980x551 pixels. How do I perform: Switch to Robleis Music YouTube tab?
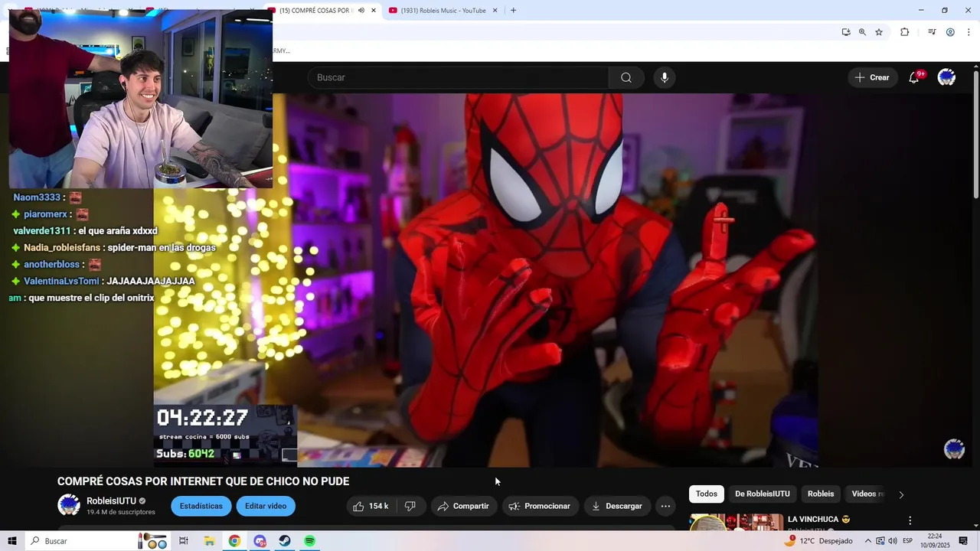pyautogui.click(x=443, y=10)
